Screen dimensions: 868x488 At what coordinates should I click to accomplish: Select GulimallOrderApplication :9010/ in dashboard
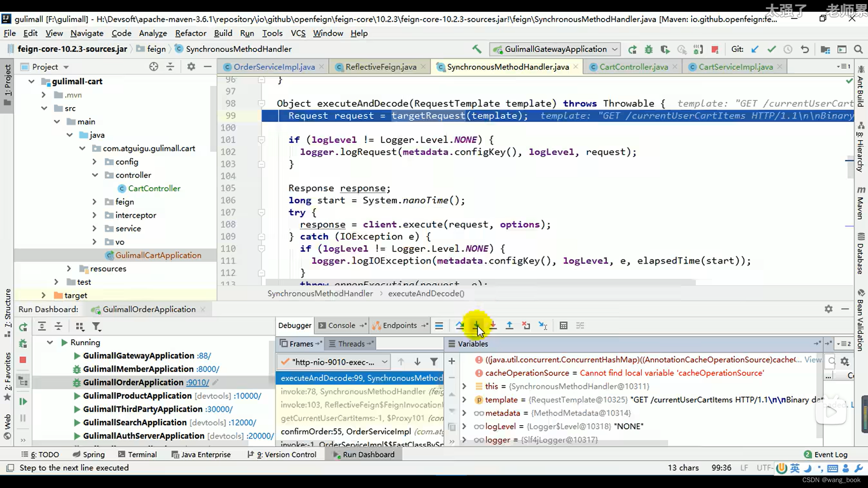[146, 382]
